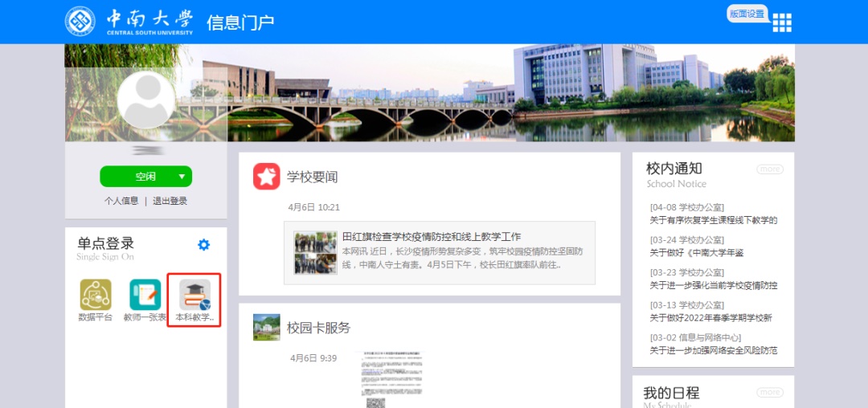Launch the 数据平台 app icon
This screenshot has height=408, width=868.
[x=96, y=295]
